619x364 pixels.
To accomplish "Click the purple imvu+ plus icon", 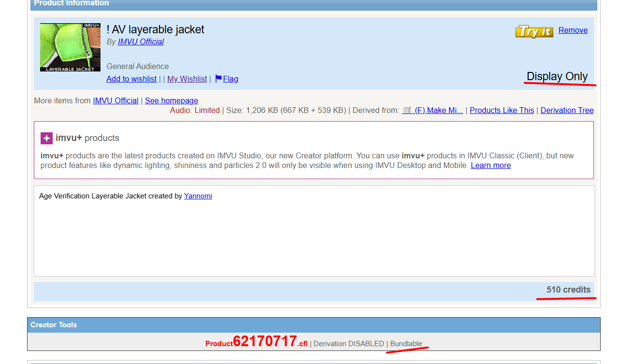I will click(46, 138).
